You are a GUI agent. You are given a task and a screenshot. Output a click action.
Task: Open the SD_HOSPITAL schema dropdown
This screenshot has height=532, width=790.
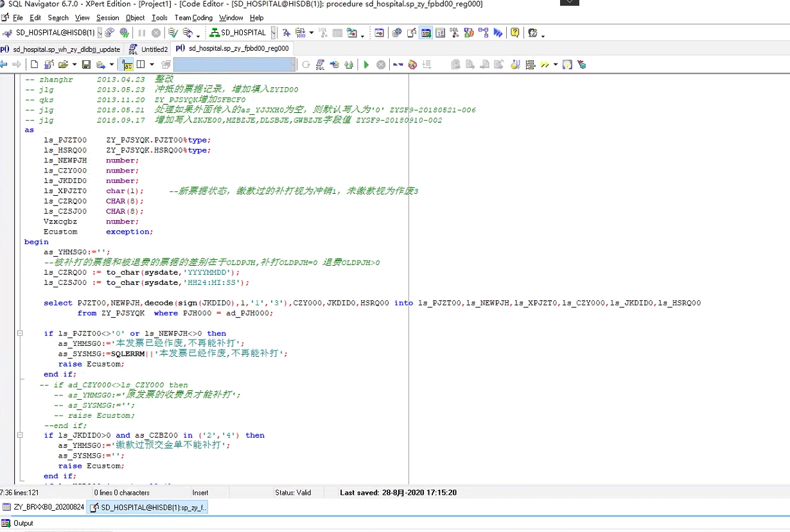pos(273,33)
